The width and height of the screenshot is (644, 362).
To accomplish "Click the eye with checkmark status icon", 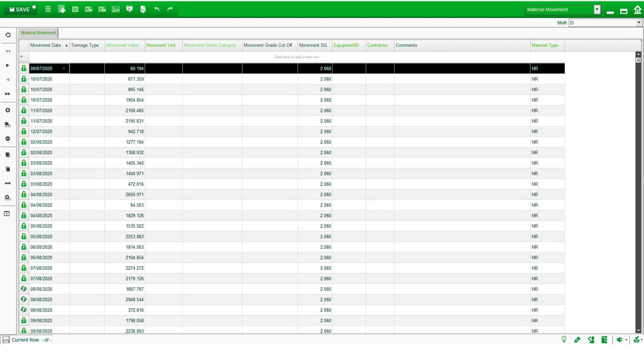I will (636, 340).
